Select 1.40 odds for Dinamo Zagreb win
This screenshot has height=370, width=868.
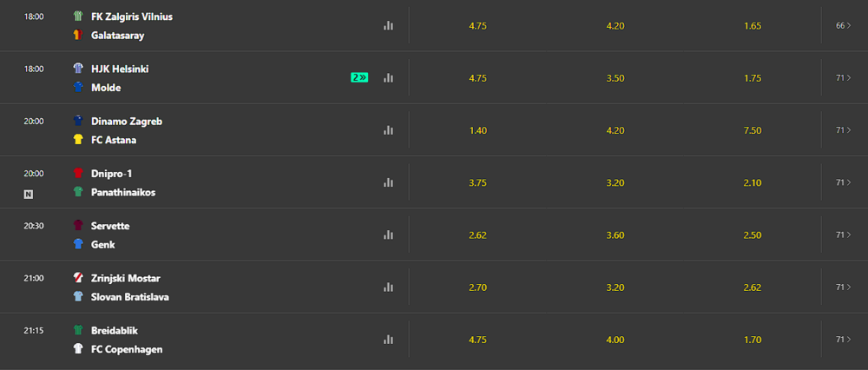(x=477, y=131)
